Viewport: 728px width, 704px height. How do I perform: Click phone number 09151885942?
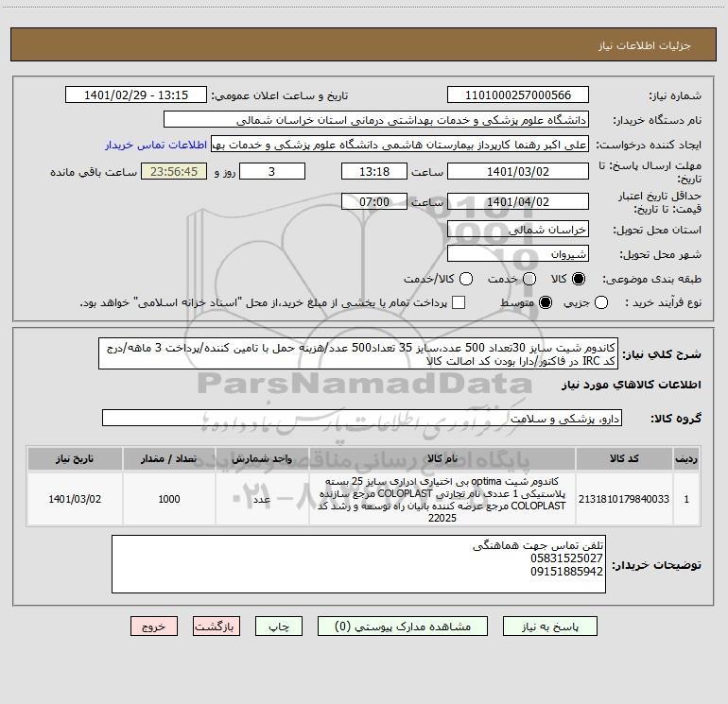point(566,572)
